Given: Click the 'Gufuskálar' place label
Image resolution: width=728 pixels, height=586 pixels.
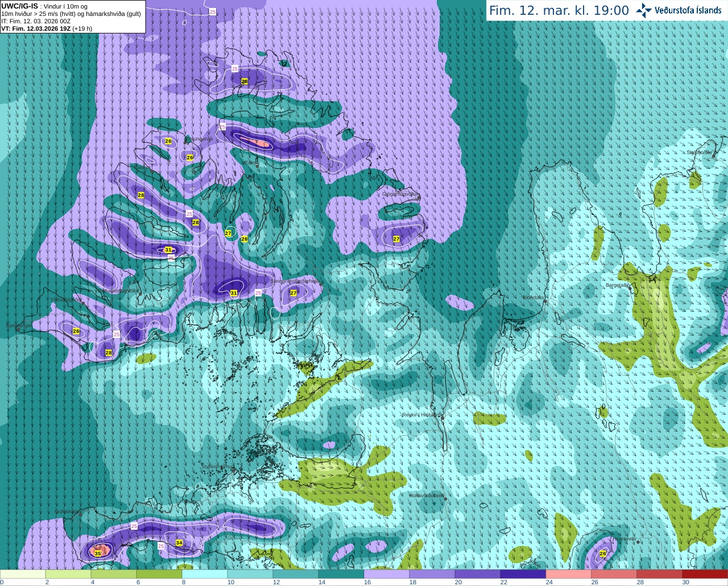Looking at the screenshot, I should click(x=67, y=511).
